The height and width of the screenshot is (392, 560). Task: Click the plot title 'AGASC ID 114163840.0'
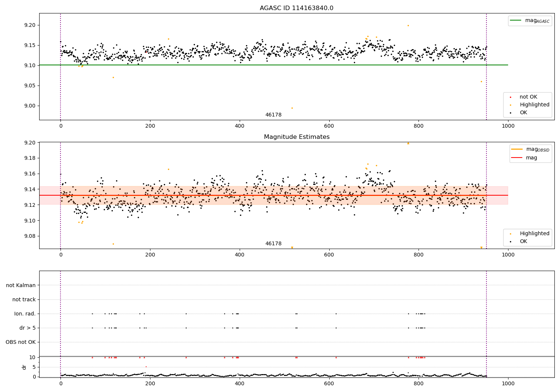[x=296, y=8]
